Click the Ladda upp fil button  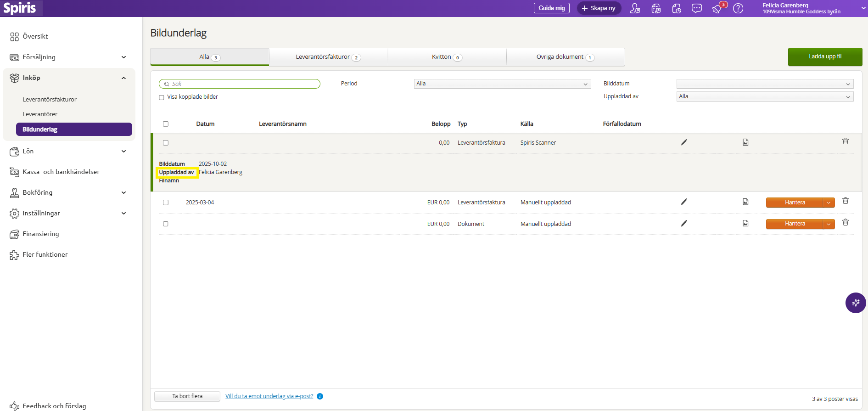click(825, 56)
